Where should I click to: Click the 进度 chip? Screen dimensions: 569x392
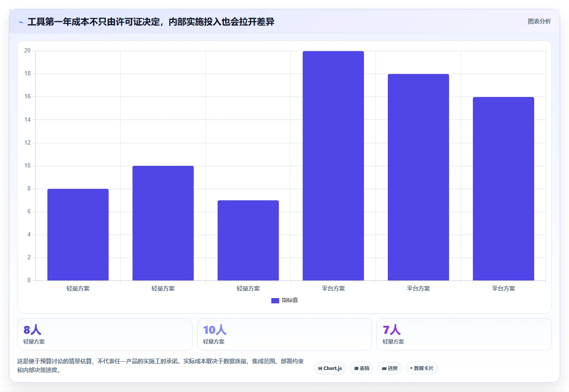tap(390, 368)
